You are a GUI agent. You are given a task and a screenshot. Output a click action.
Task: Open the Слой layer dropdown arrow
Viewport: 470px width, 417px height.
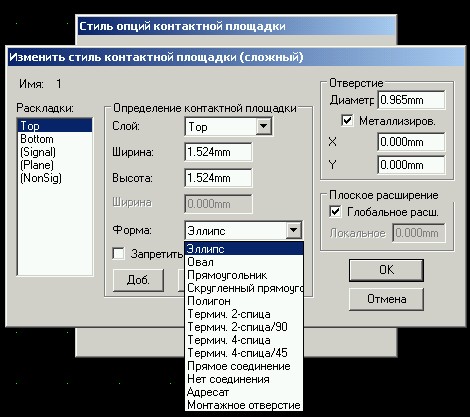(263, 126)
